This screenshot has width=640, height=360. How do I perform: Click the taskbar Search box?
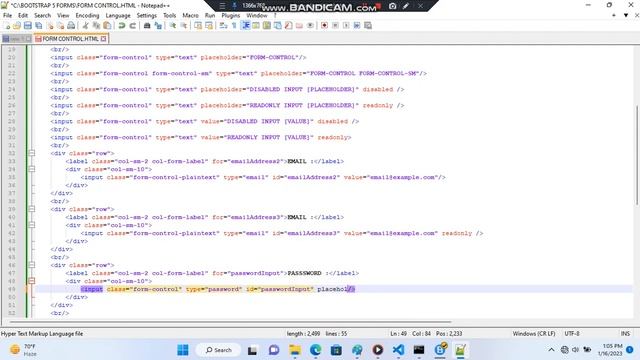(x=219, y=350)
